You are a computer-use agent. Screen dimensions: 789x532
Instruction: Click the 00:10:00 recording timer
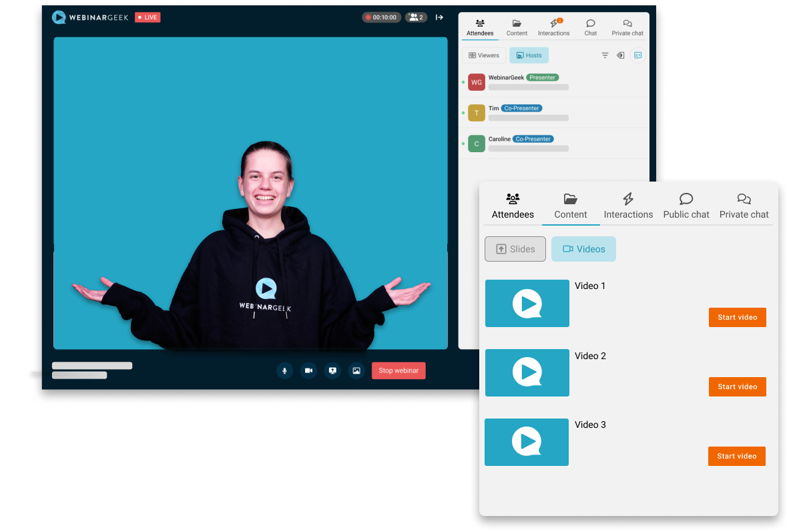[381, 17]
